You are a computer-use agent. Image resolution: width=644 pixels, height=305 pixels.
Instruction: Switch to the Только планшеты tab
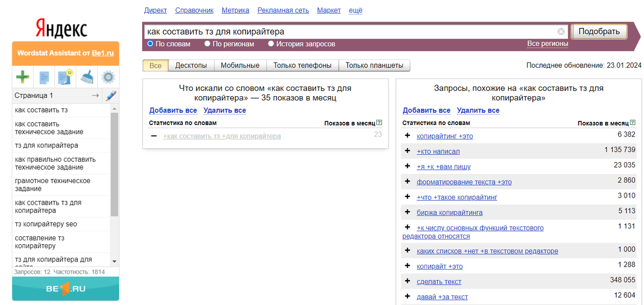(x=374, y=66)
